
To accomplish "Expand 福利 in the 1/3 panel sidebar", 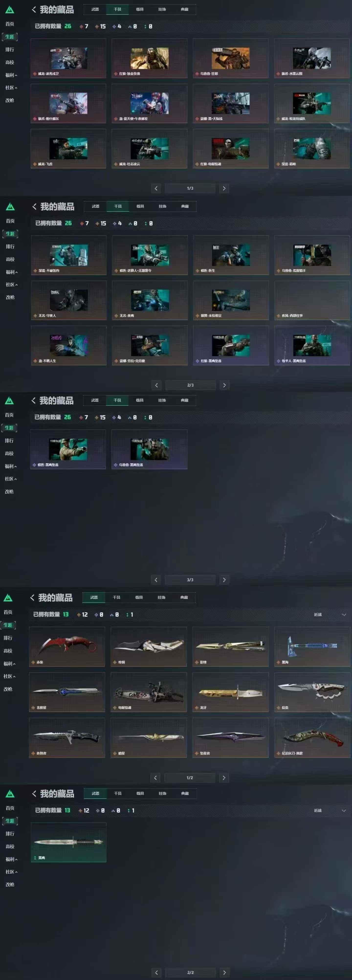I will click(11, 75).
